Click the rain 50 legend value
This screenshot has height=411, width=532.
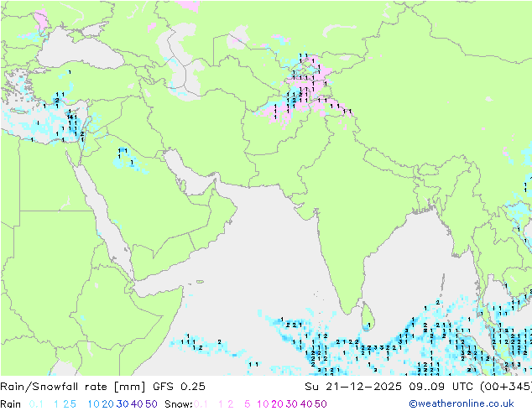click(151, 404)
